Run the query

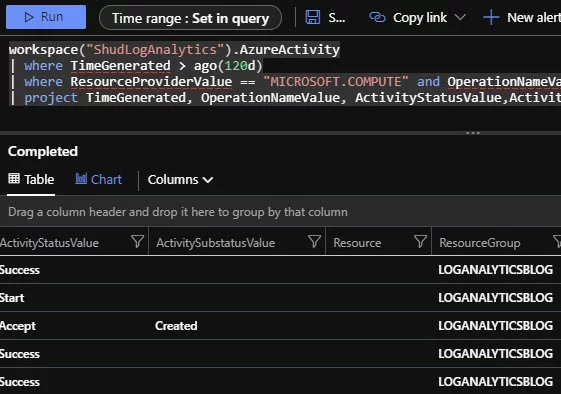(x=46, y=17)
